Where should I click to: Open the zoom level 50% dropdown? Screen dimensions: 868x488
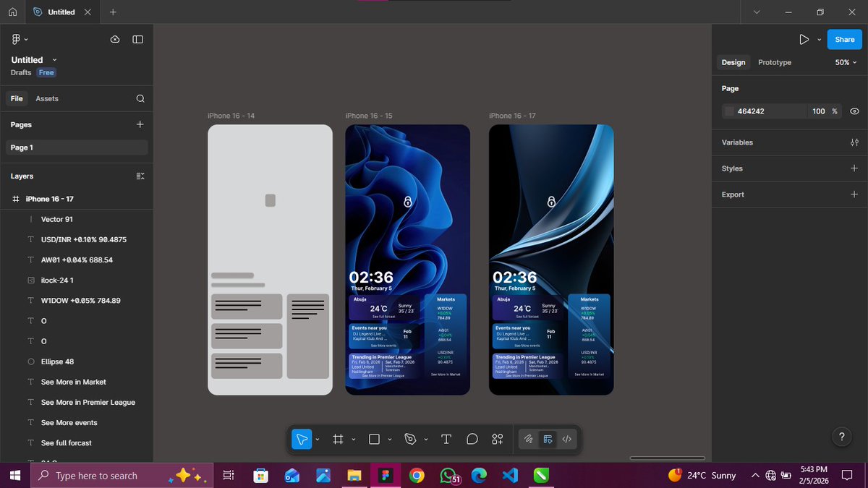(846, 62)
